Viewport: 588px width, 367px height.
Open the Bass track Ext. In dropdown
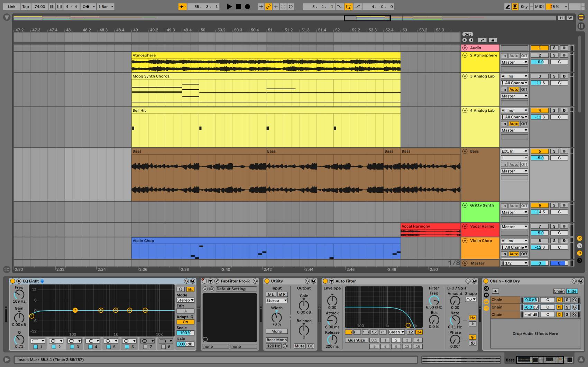point(514,151)
